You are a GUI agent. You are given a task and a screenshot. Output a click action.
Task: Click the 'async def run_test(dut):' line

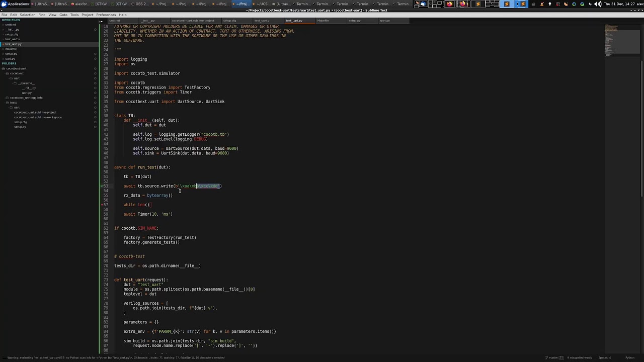pos(142,167)
